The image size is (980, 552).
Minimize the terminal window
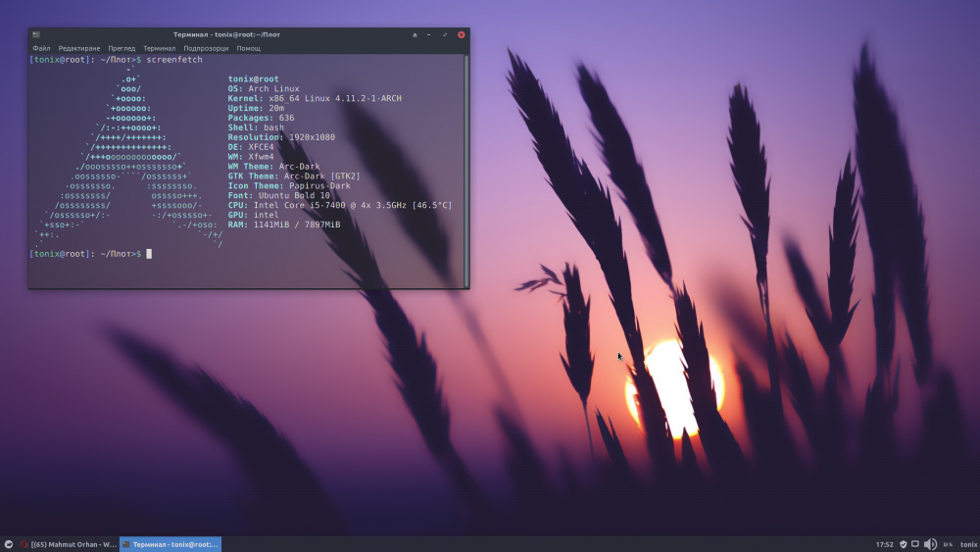click(429, 35)
